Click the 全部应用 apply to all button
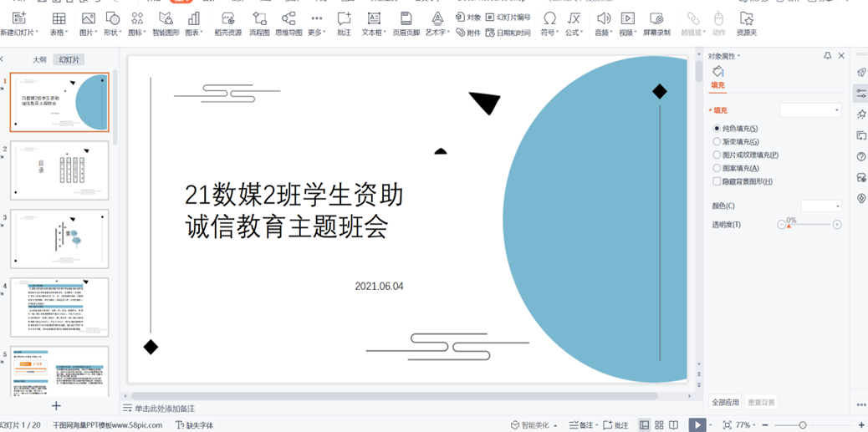Viewport: 868px width, 432px height. (725, 403)
